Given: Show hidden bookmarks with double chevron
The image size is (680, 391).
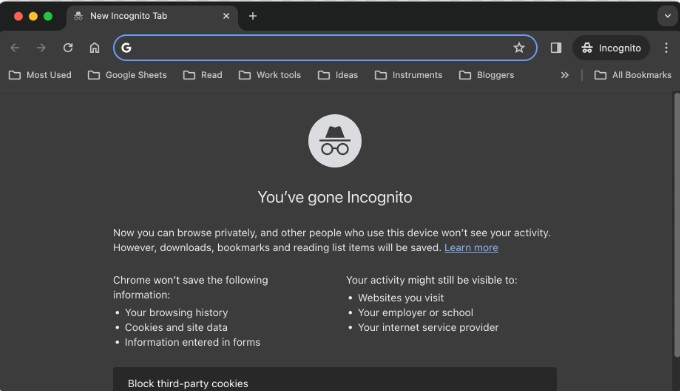Looking at the screenshot, I should (564, 75).
